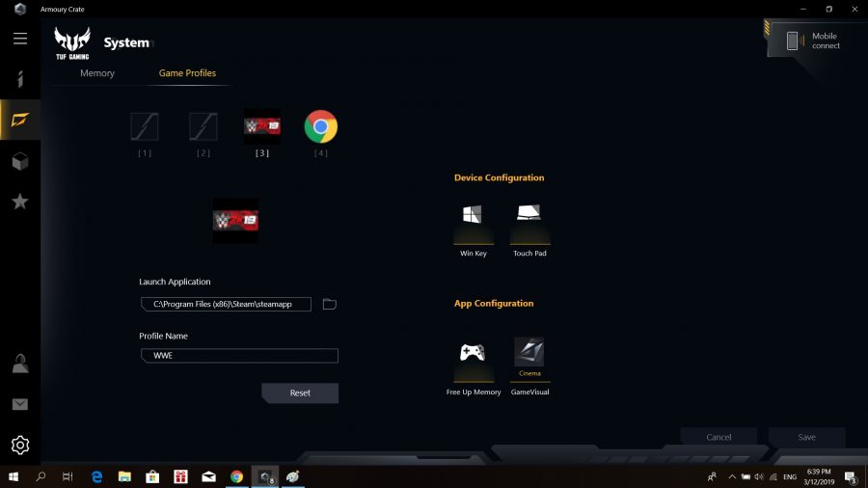Screen dimensions: 868x488
Task: Open the star Featured sidebar icon
Action: tap(20, 202)
